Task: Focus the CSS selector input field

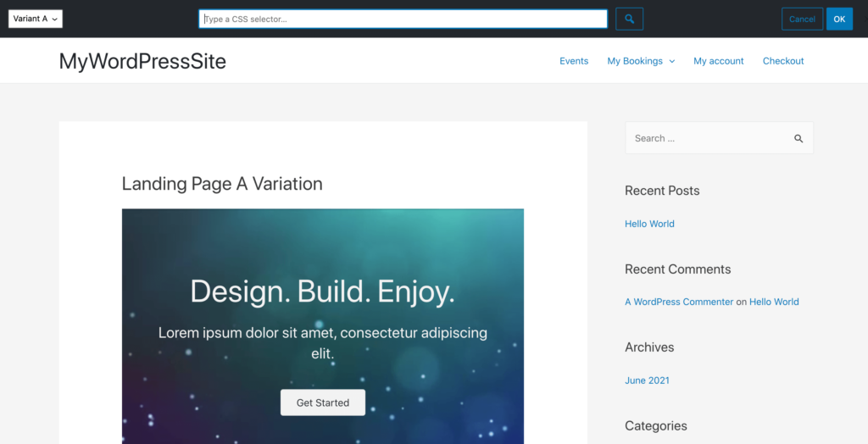Action: [x=403, y=19]
